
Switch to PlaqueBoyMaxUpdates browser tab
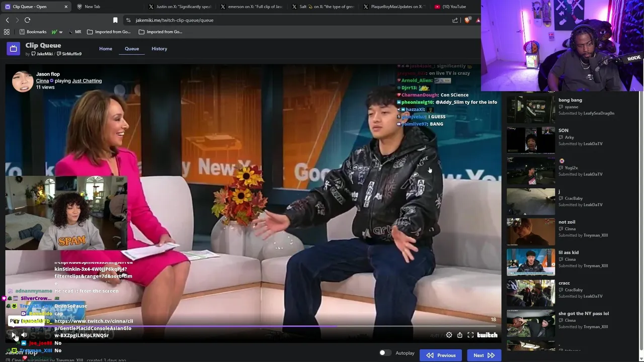(394, 7)
